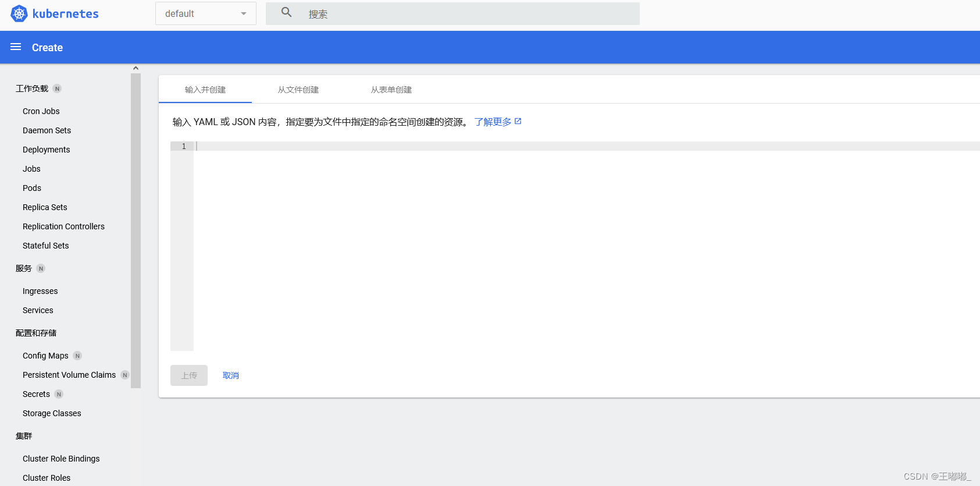This screenshot has width=980, height=486.
Task: Click the search magnifier icon
Action: coord(286,12)
